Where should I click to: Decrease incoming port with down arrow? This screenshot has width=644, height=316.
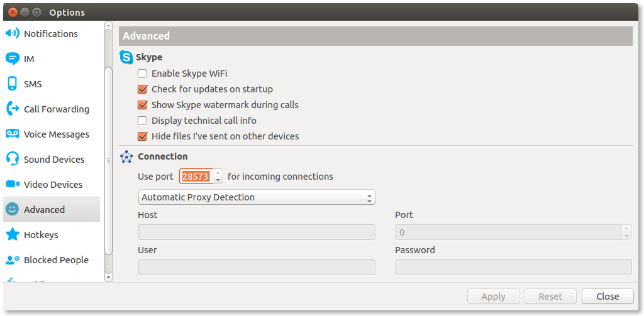pos(218,180)
